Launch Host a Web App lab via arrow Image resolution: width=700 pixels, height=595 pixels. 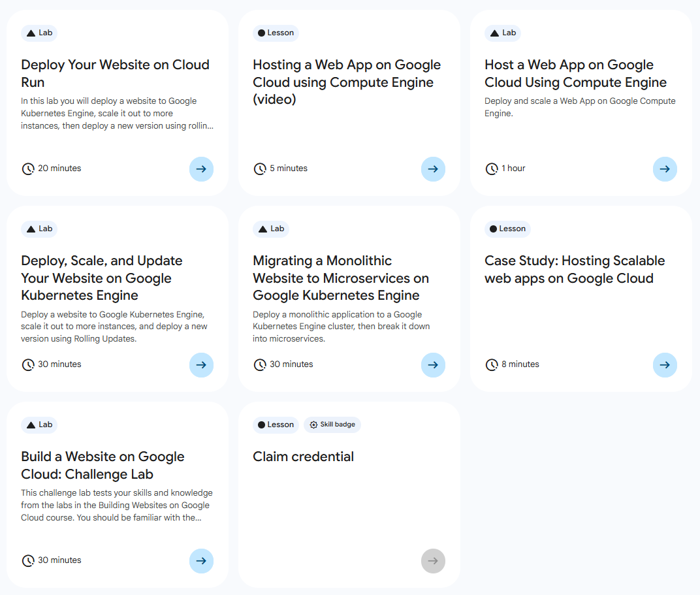pos(665,169)
